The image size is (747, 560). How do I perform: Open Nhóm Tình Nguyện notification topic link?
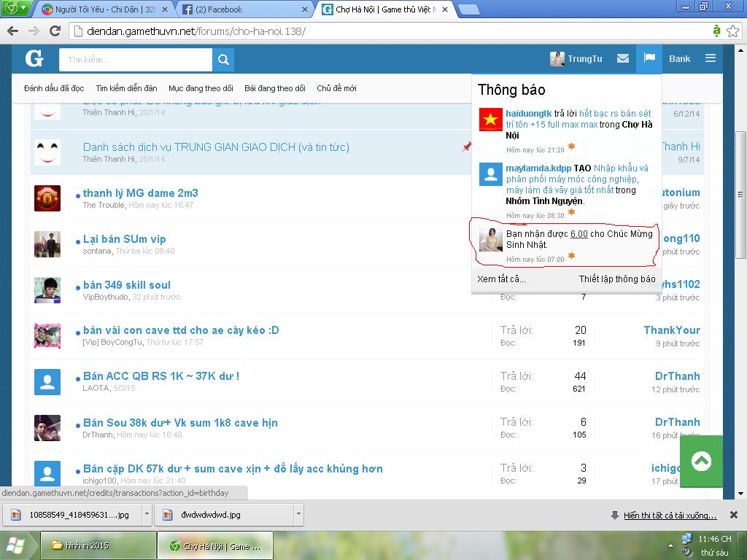[x=544, y=201]
